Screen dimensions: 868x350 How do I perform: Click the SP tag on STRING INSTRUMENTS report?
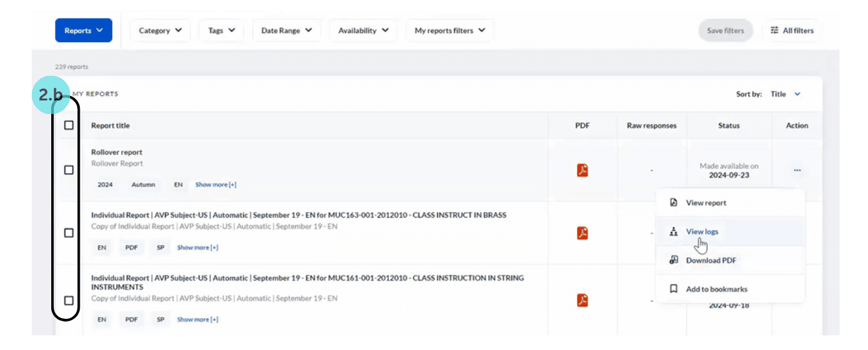[x=159, y=320]
